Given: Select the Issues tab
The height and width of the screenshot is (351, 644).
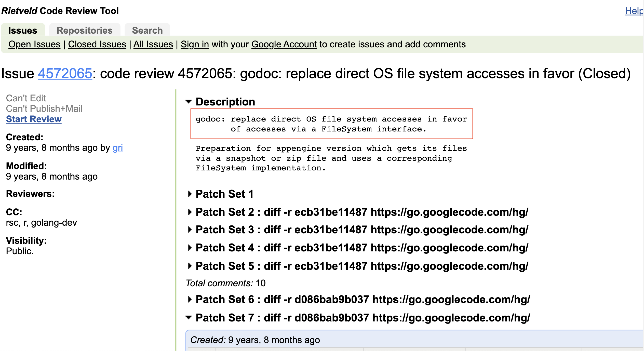Looking at the screenshot, I should pyautogui.click(x=23, y=30).
